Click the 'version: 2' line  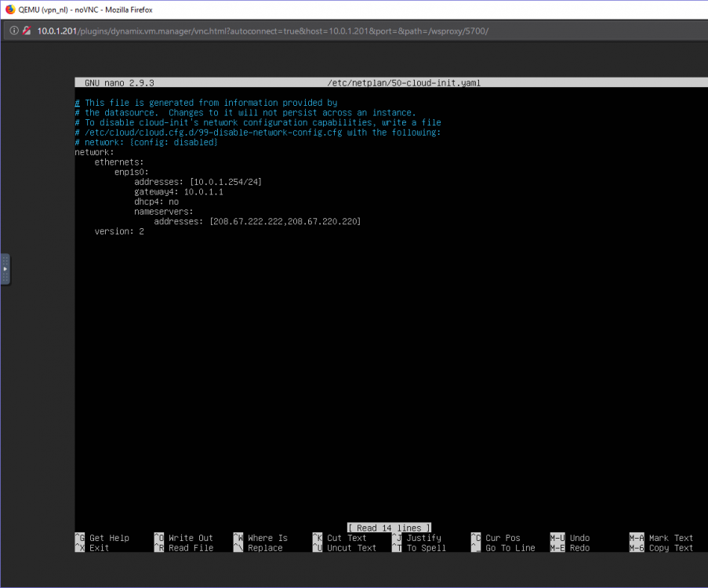coord(119,231)
